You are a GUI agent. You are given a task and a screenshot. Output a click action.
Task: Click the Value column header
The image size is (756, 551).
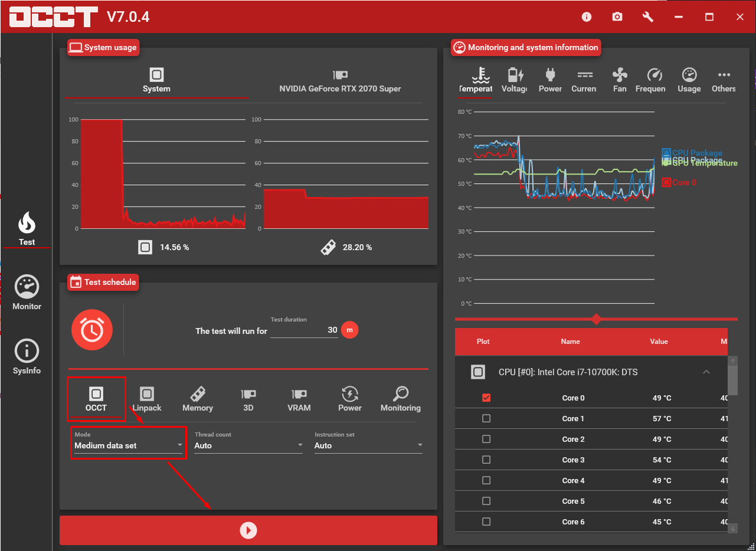pos(659,342)
